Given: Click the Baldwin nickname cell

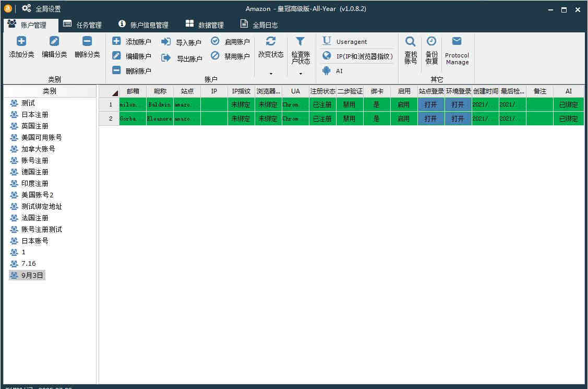Looking at the screenshot, I should pyautogui.click(x=160, y=104).
